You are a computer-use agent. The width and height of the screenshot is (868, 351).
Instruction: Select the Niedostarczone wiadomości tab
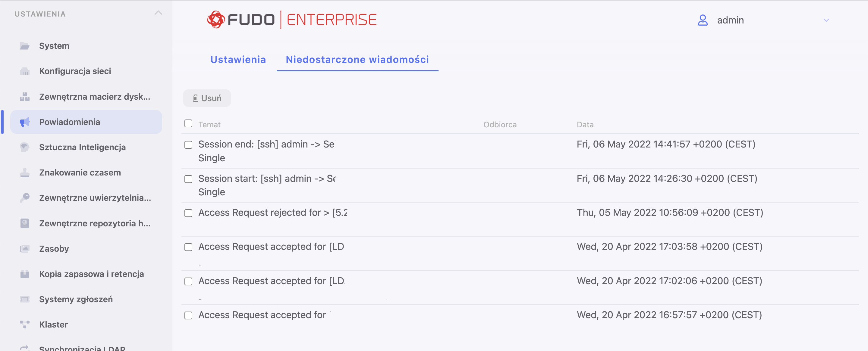[357, 59]
